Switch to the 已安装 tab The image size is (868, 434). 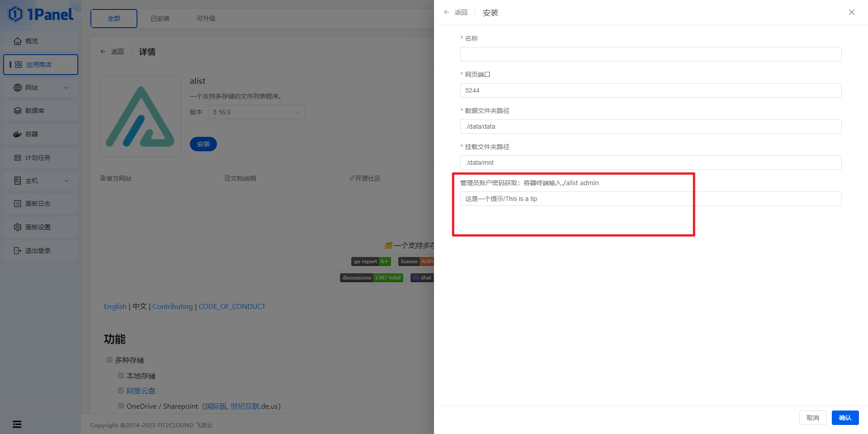coord(160,19)
